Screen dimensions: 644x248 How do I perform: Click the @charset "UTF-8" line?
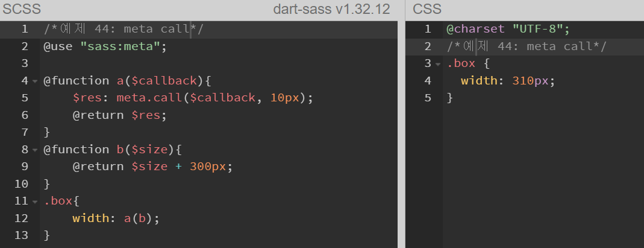coord(508,29)
